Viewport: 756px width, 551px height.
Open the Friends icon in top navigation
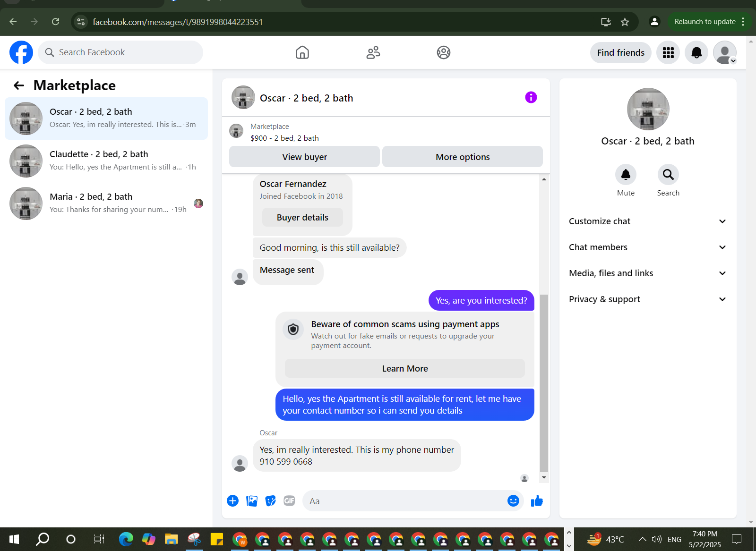click(373, 52)
